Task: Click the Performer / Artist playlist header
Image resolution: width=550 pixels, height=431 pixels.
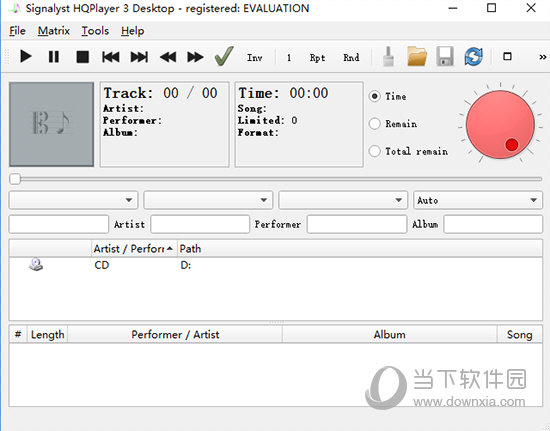Action: pyautogui.click(x=175, y=334)
